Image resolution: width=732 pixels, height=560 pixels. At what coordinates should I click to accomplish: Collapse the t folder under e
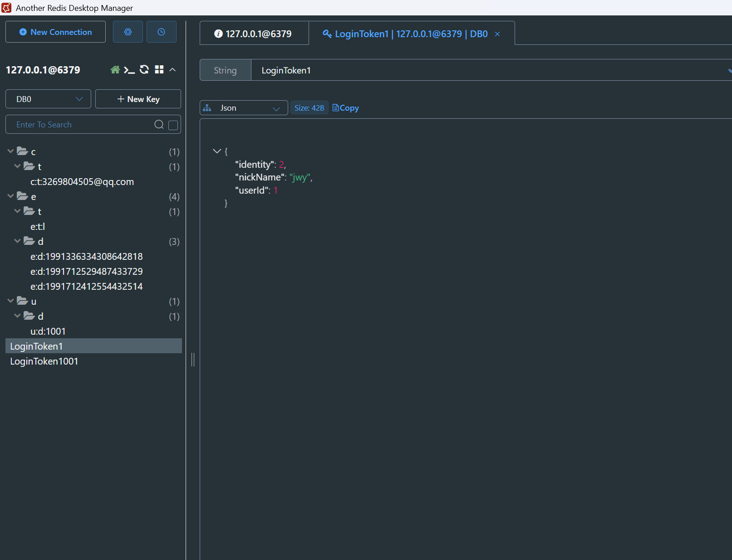[x=18, y=211]
